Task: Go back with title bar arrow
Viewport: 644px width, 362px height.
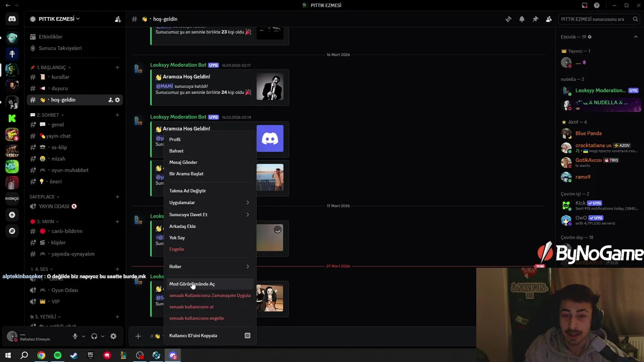Action: [8, 6]
